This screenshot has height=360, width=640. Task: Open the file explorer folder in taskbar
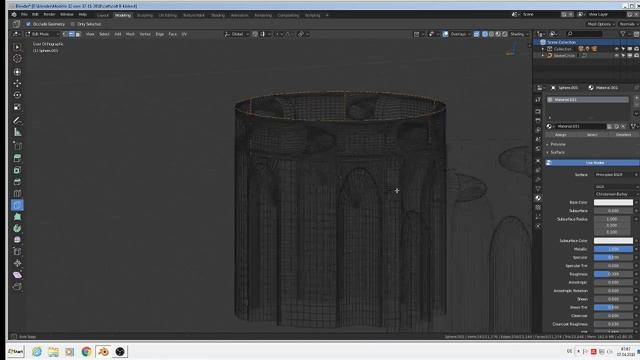click(x=53, y=351)
